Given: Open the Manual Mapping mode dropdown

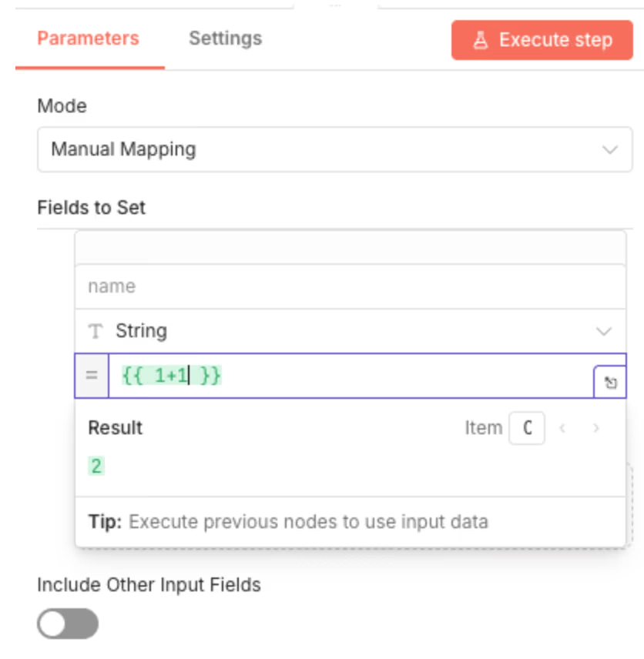Looking at the screenshot, I should point(334,149).
